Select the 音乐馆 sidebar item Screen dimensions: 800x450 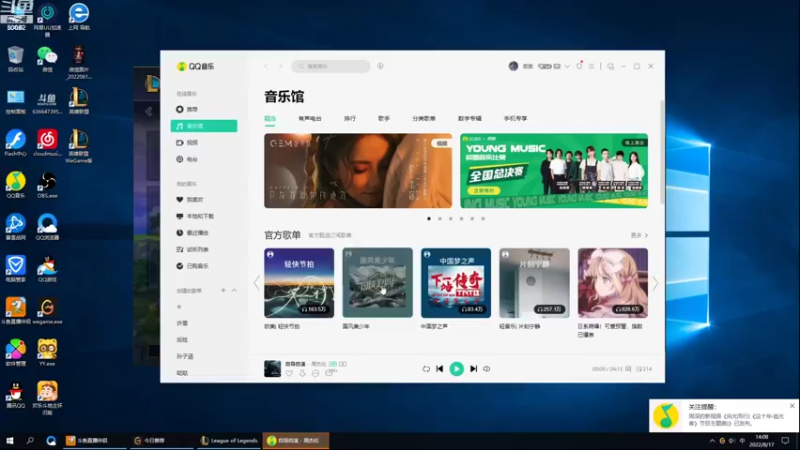tap(204, 126)
